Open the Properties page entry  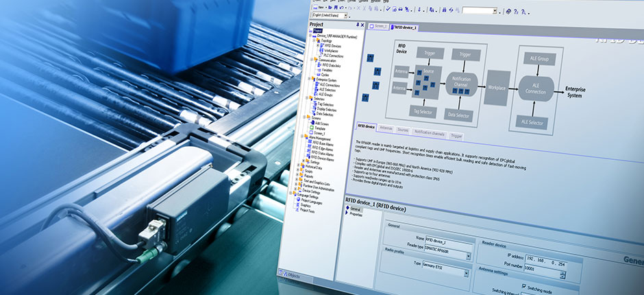[356, 214]
